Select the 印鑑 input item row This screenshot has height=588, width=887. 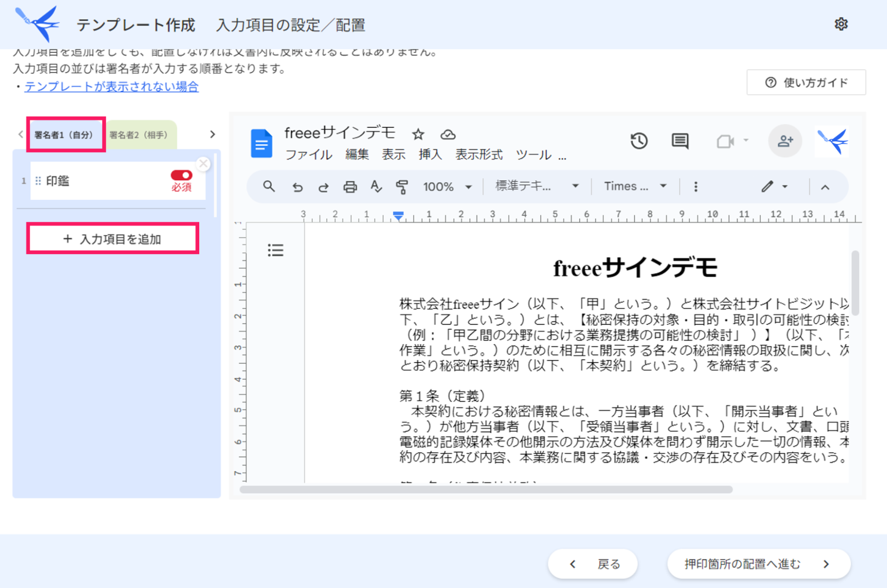[118, 181]
